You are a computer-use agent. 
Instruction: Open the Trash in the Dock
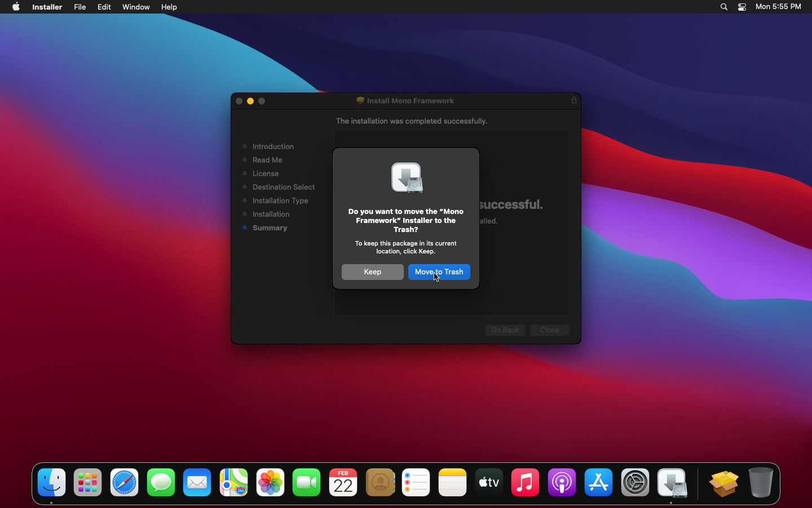[761, 483]
